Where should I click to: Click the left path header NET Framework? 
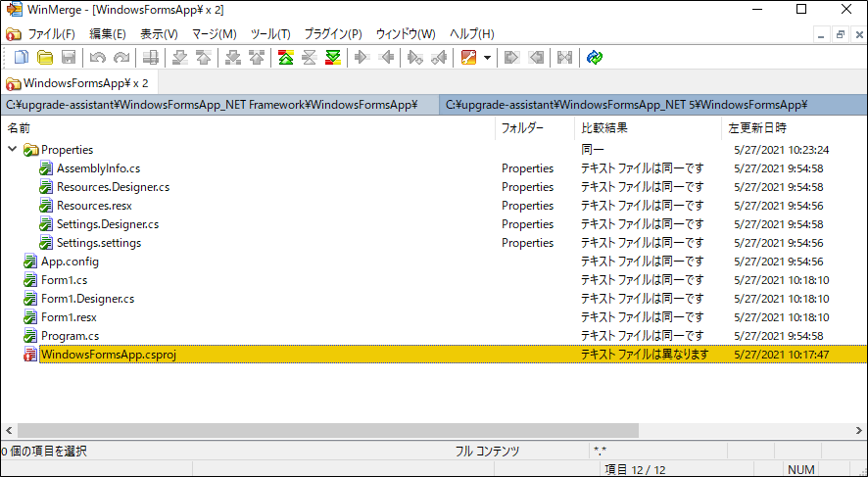pyautogui.click(x=219, y=105)
